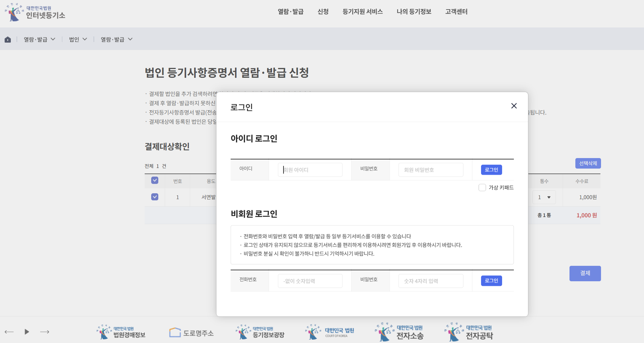The width and height of the screenshot is (644, 343).
Task: Open the 고객센터 top menu
Action: click(456, 12)
